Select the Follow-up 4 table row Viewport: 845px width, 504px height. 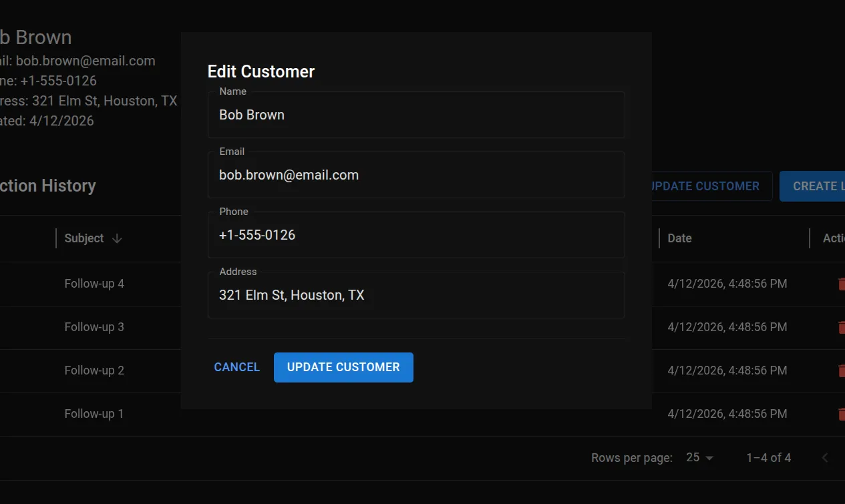(x=94, y=283)
